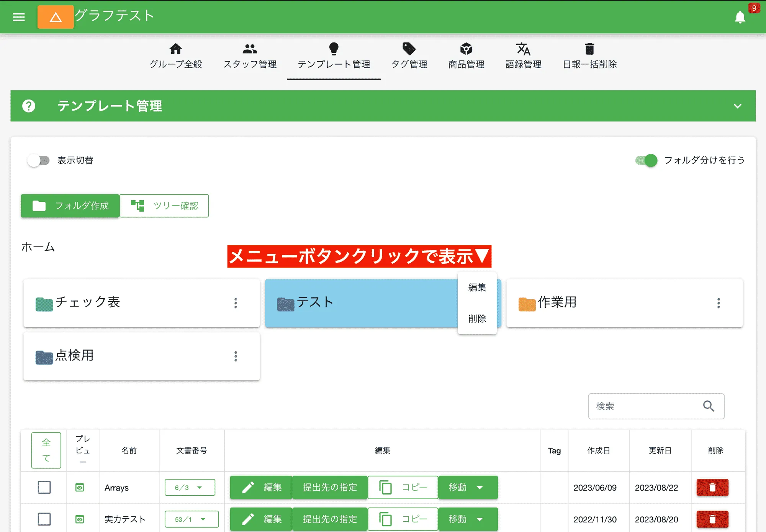
Task: Select 削除 in the folder context menu
Action: pyautogui.click(x=477, y=318)
